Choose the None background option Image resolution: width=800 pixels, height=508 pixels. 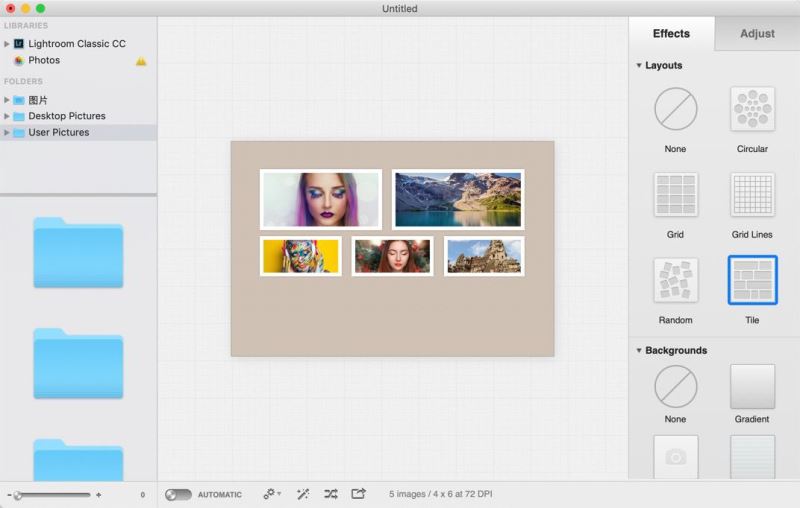click(x=676, y=386)
